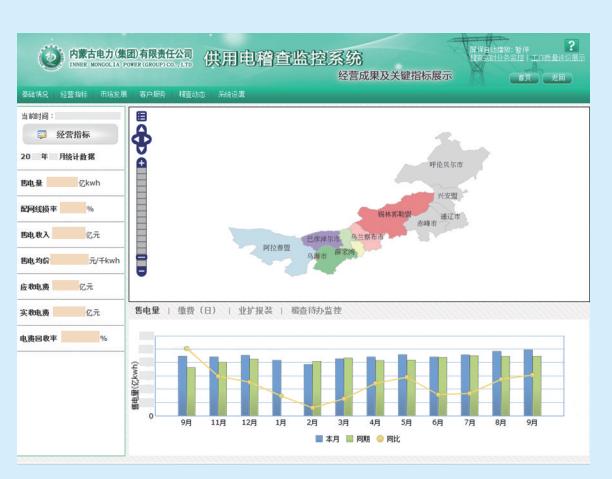Open the 系统设置 menu

[232, 94]
